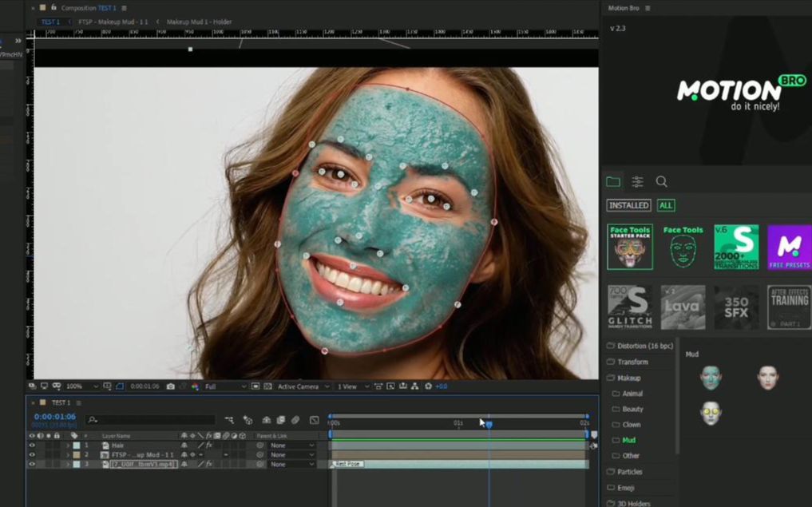
Task: Click the INSTALLED filter button
Action: click(628, 205)
